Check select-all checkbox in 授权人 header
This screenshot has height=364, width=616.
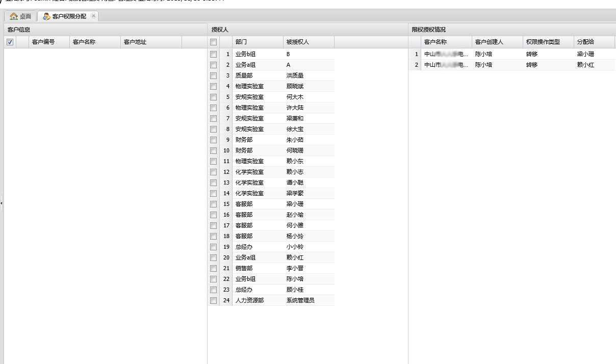click(214, 42)
